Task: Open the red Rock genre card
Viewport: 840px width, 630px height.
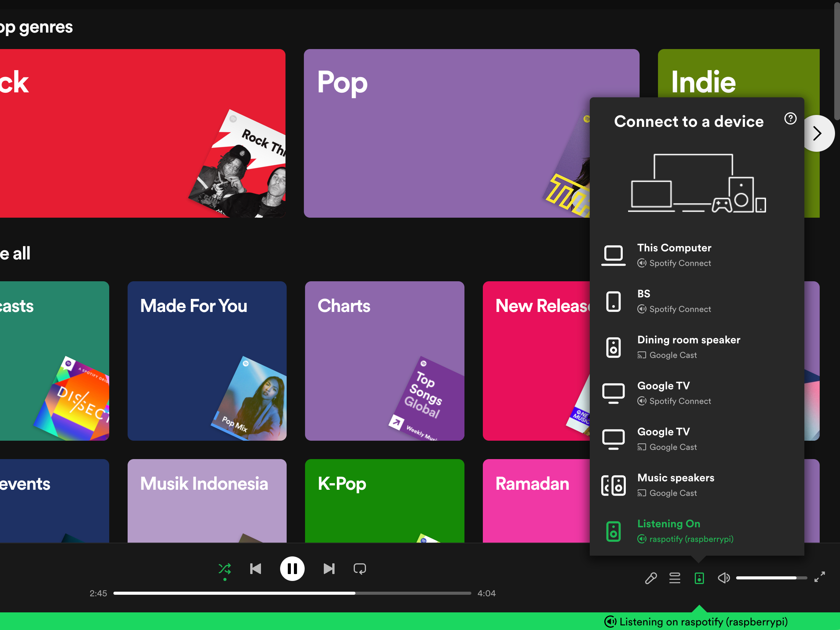Action: coord(143,133)
